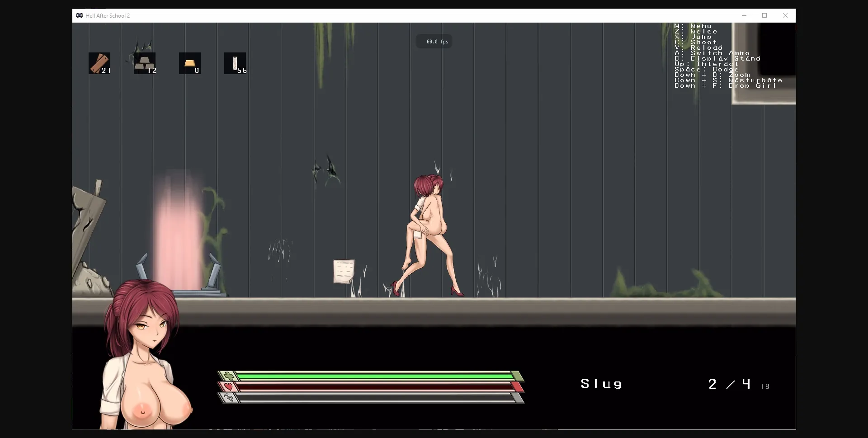Click the green cross icon on the health bar
This screenshot has height=438, width=868.
[x=230, y=376]
